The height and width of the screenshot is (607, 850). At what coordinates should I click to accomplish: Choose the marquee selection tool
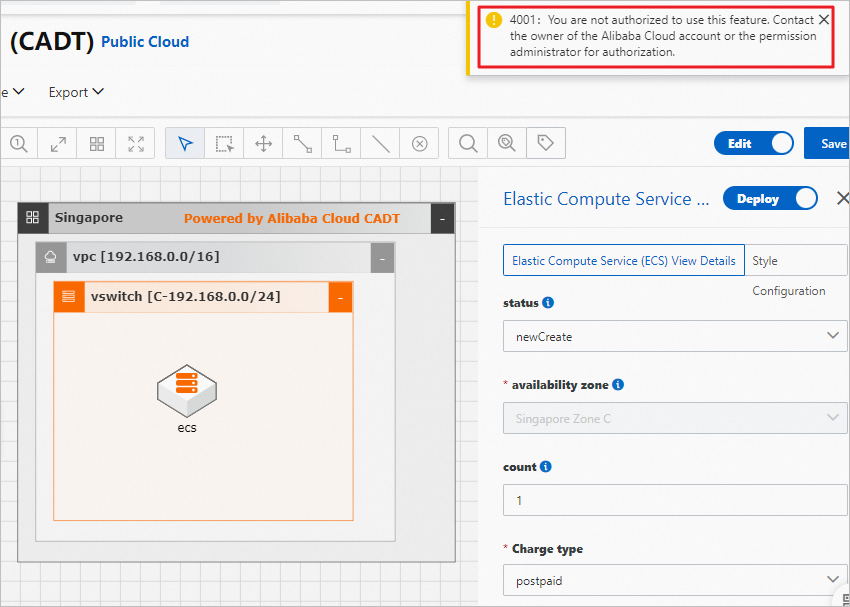click(x=224, y=144)
